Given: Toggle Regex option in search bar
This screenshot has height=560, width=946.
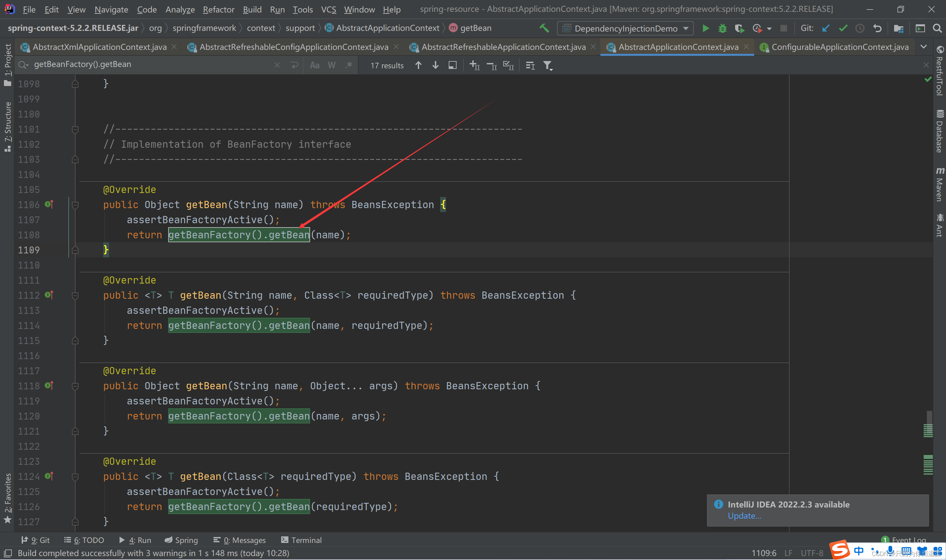Looking at the screenshot, I should click(x=349, y=65).
